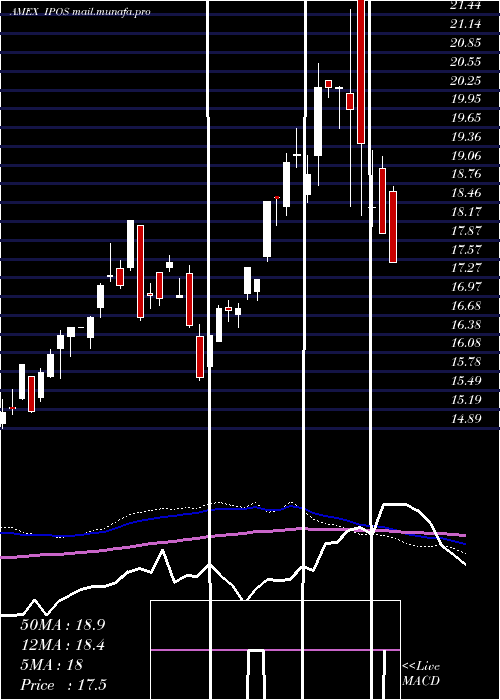Image resolution: width=500 pixels, height=700 pixels.
Task: Click the 20.25 price axis label
Action: click(466, 80)
